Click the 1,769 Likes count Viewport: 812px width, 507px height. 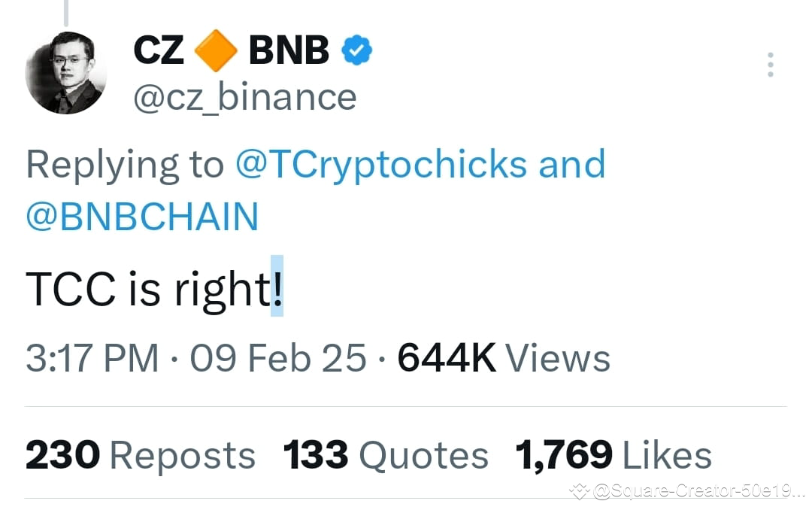[x=613, y=454]
